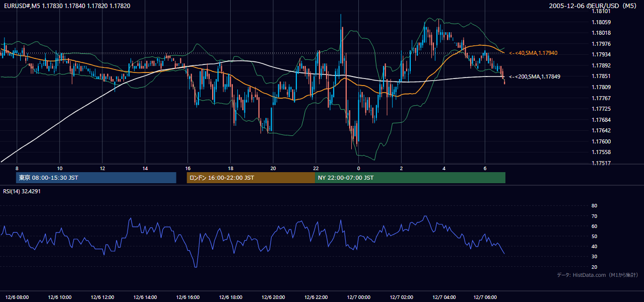Select RSI scale value 70
This screenshot has width=644, height=302.
(x=594, y=216)
